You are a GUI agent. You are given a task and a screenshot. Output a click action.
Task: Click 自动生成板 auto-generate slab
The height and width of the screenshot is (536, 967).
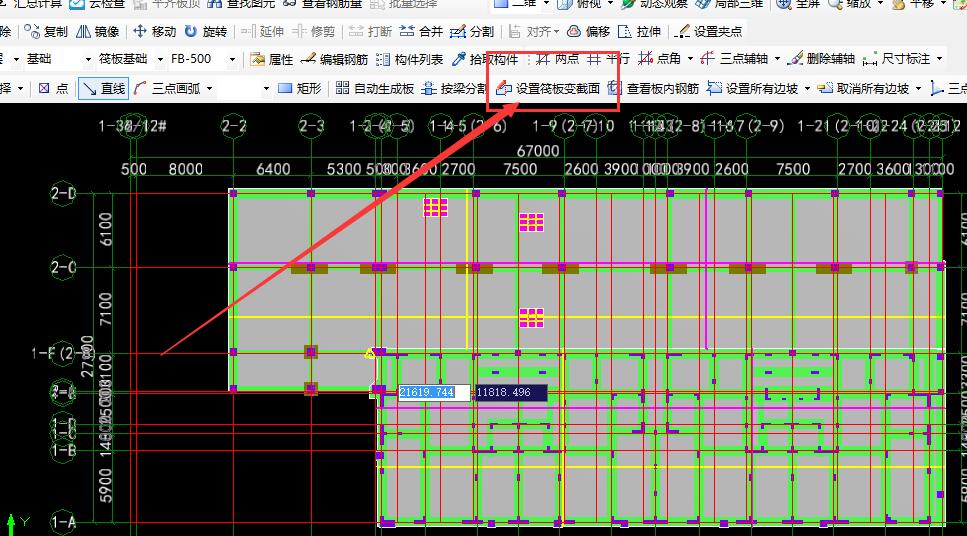[376, 89]
